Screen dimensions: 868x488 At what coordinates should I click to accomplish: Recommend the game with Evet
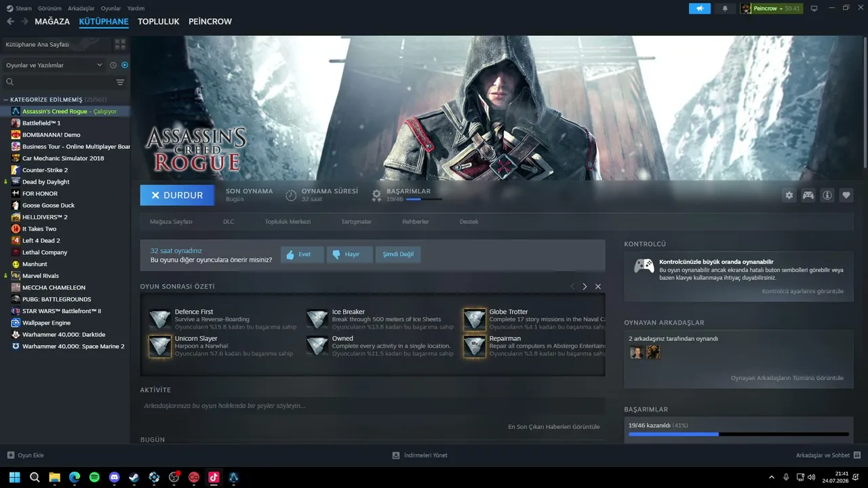pos(302,255)
